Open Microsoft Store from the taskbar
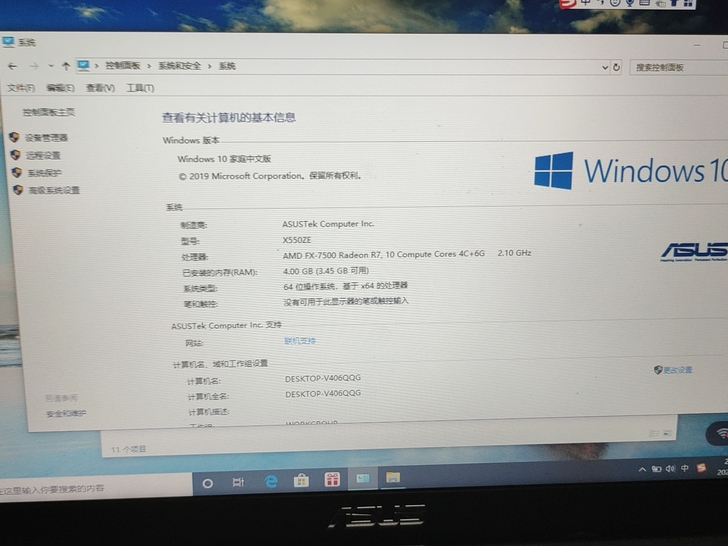 [301, 480]
